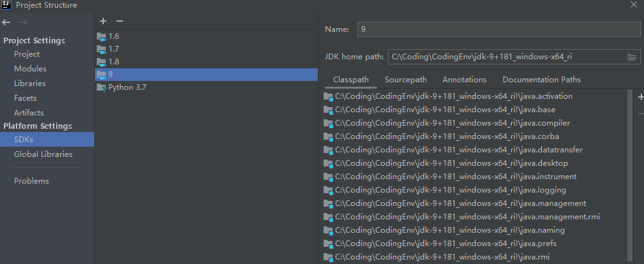
Task: Click library icon next to java.base
Action: coord(328,110)
